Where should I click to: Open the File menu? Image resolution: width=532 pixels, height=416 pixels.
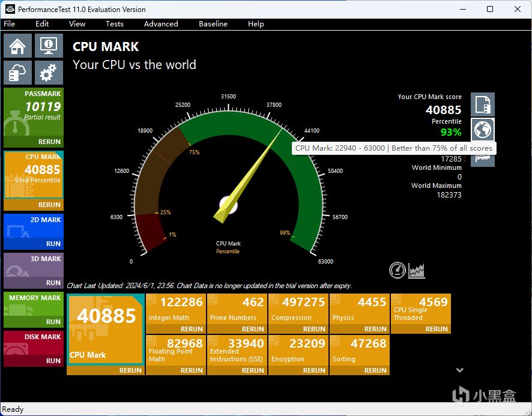[9, 24]
